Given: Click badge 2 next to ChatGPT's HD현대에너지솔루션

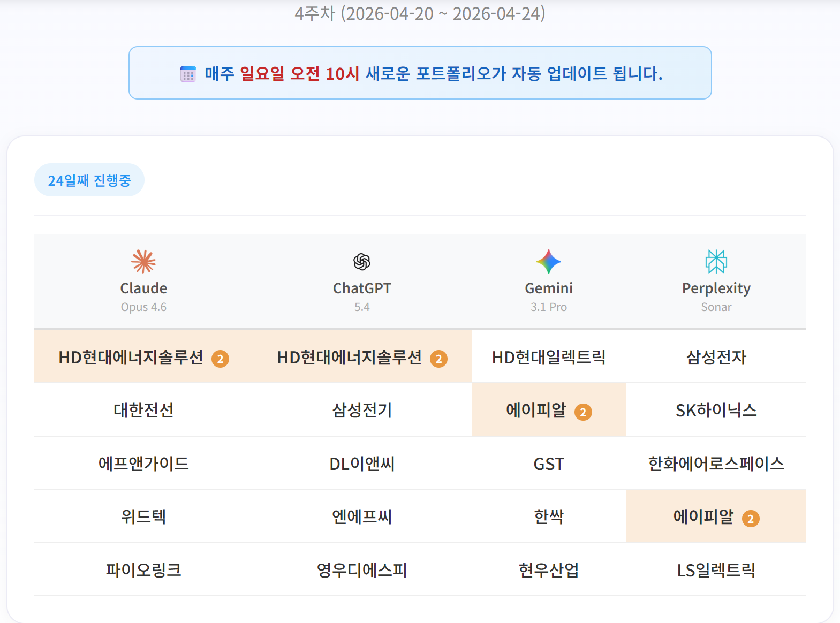Looking at the screenshot, I should click(x=438, y=359).
